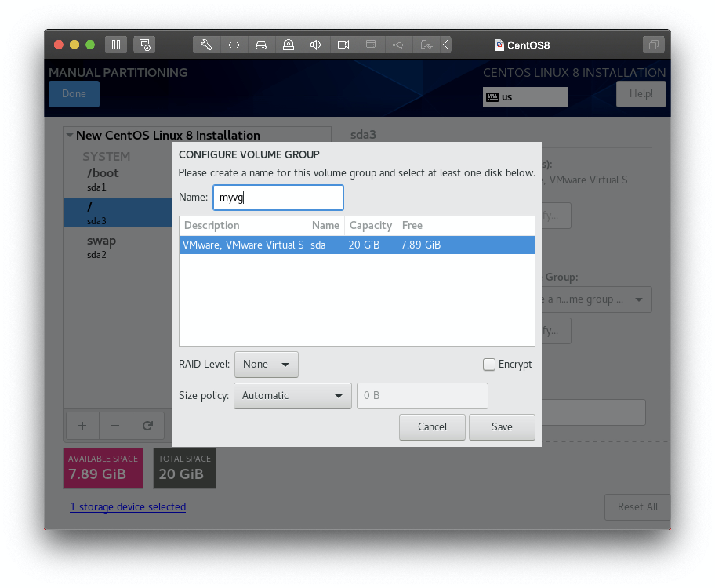The height and width of the screenshot is (588, 715).
Task: Close the VM window with the red button
Action: (59, 45)
